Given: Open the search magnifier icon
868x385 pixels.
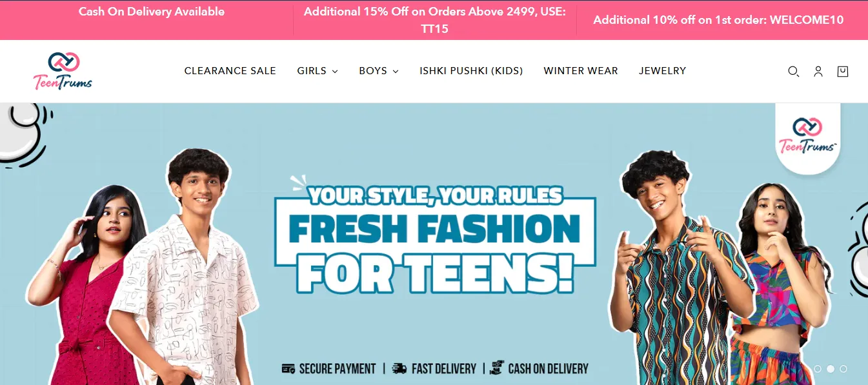Looking at the screenshot, I should coord(793,72).
